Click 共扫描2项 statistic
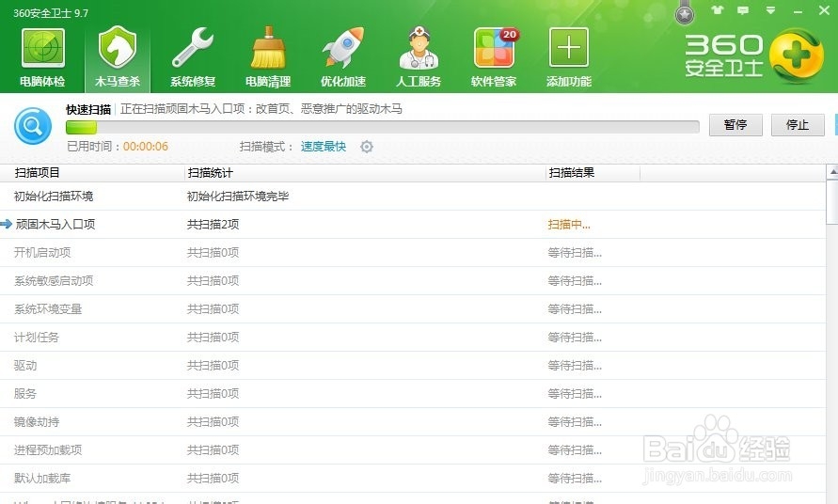 click(213, 225)
